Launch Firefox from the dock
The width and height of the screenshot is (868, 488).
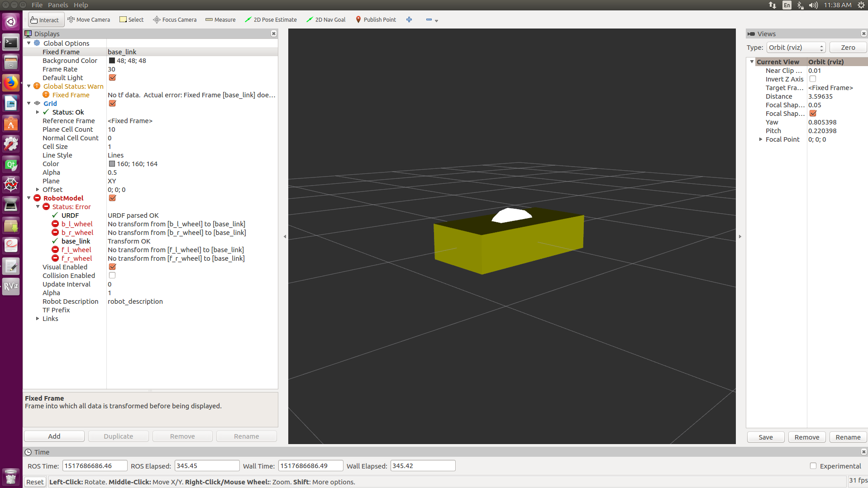click(x=11, y=83)
